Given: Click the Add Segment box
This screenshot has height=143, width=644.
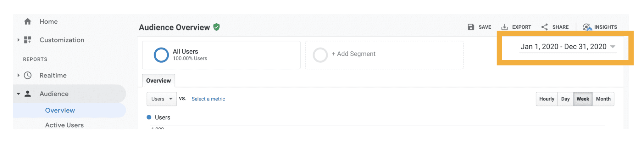Looking at the screenshot, I should coord(384,55).
